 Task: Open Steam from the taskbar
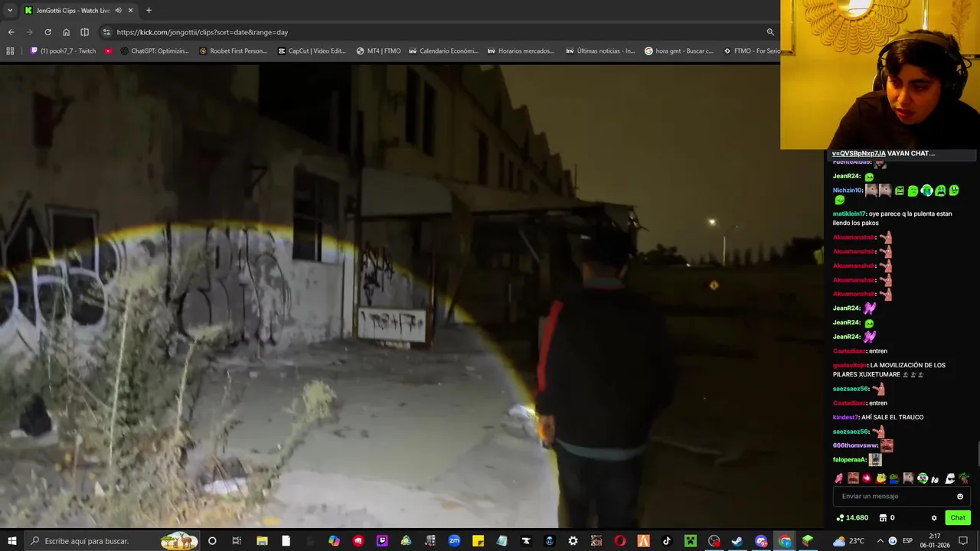click(737, 540)
